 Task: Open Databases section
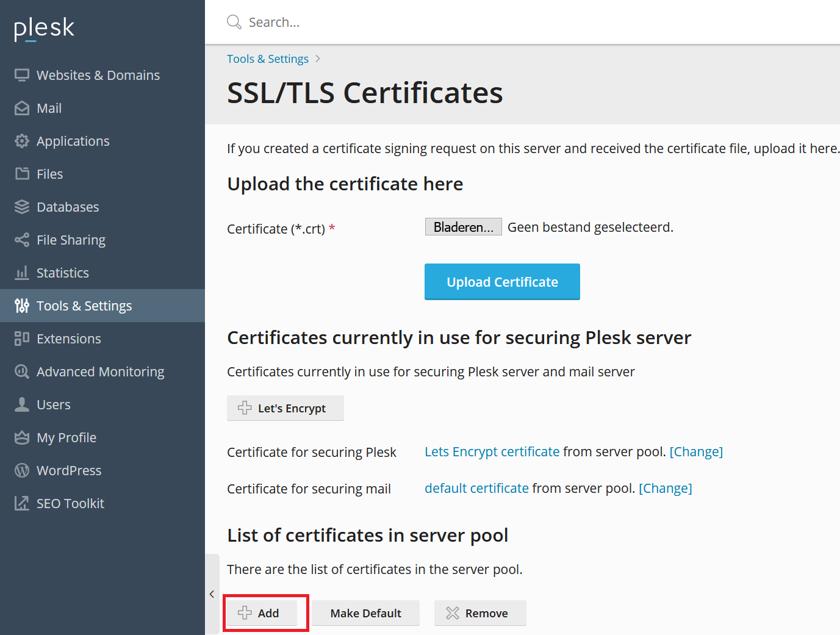coord(102,207)
